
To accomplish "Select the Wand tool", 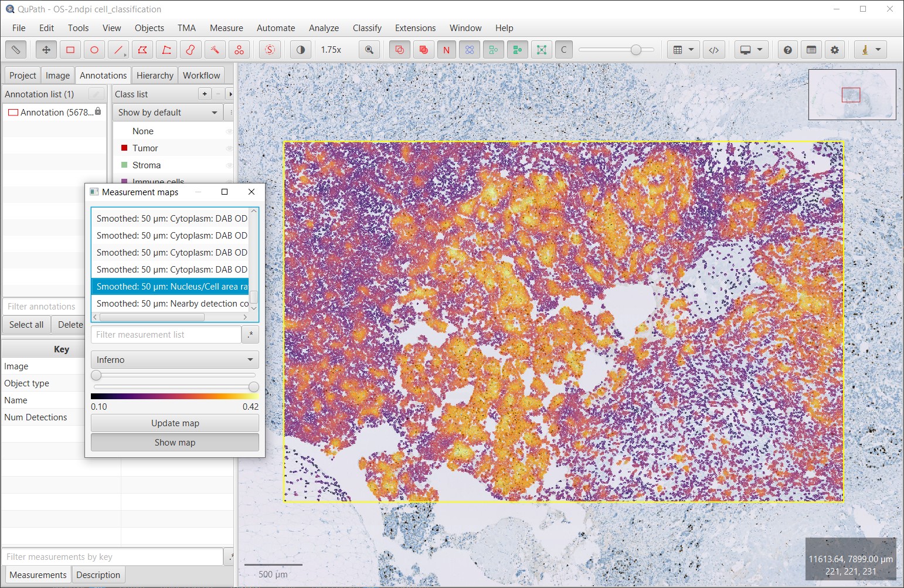I will 215,50.
